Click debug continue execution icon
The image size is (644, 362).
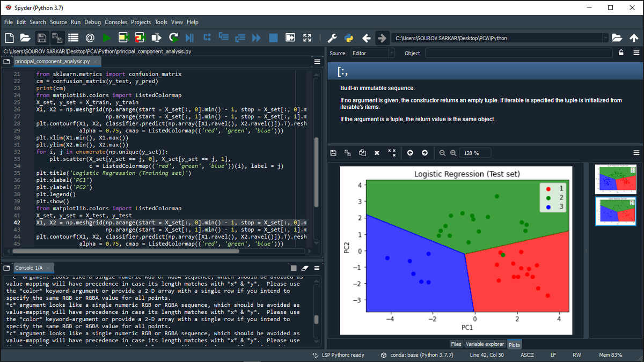point(257,38)
